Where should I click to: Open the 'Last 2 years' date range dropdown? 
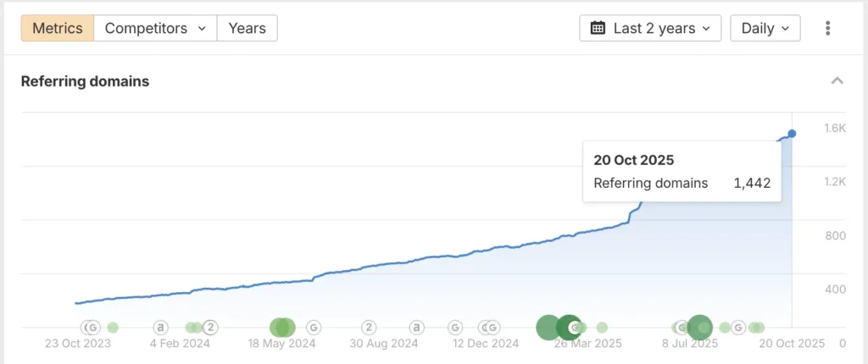point(650,28)
